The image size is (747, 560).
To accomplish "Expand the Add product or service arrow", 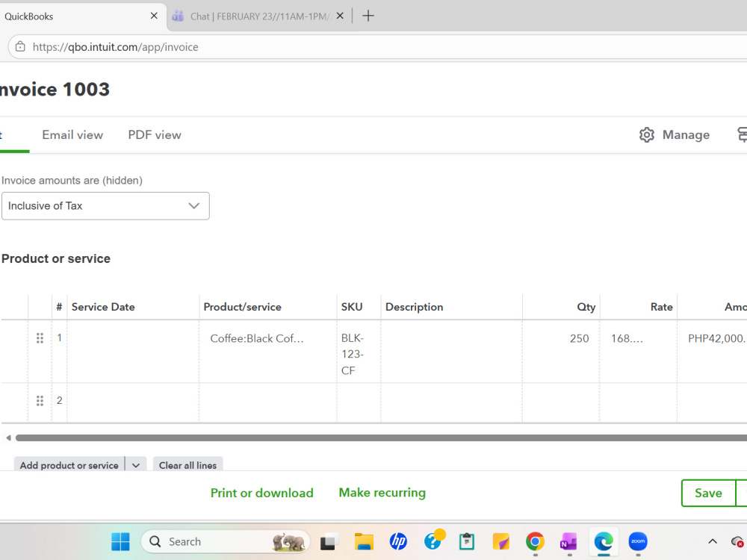I will click(x=136, y=465).
